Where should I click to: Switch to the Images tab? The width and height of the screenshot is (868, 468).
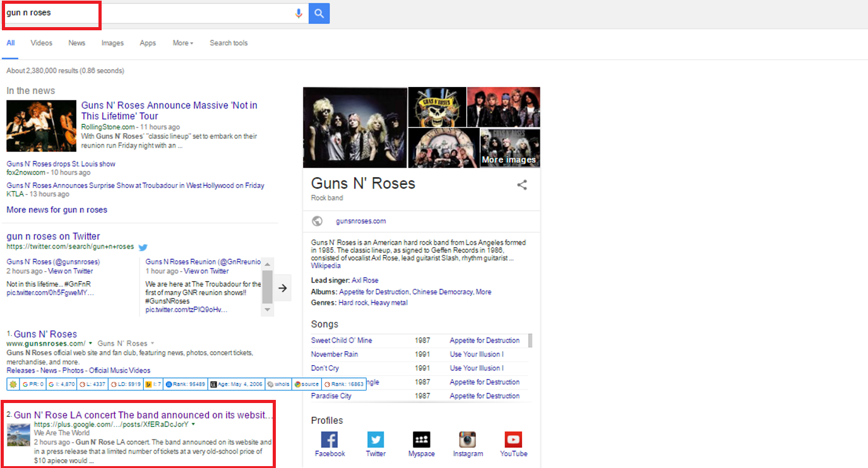click(112, 43)
